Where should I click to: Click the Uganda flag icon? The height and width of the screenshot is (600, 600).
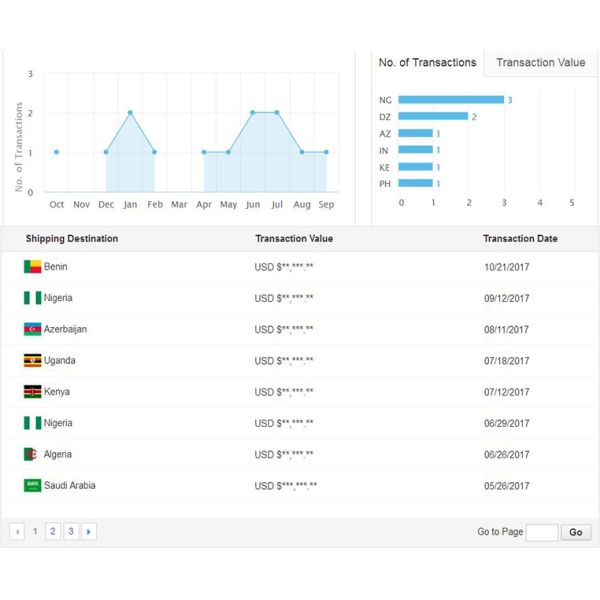coord(32,360)
